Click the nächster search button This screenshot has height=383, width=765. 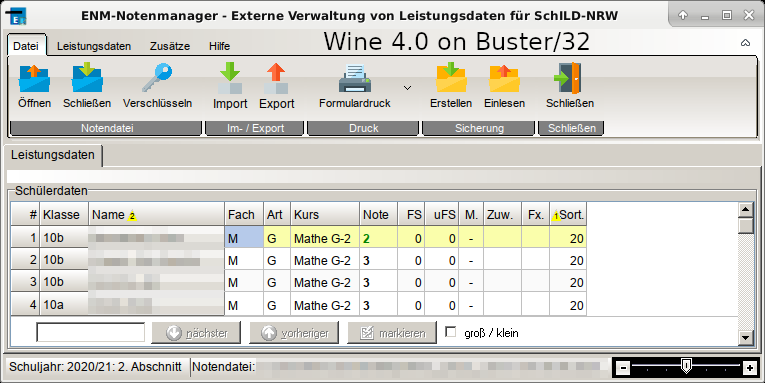(196, 333)
